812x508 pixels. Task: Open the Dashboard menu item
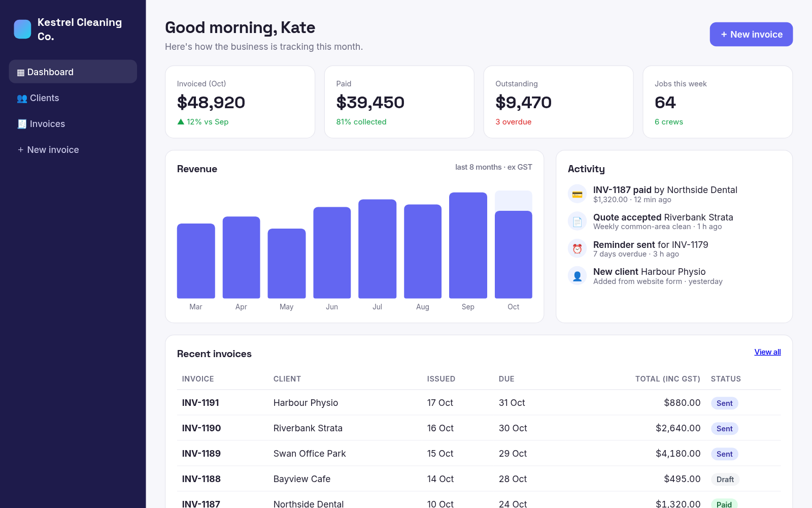(73, 72)
